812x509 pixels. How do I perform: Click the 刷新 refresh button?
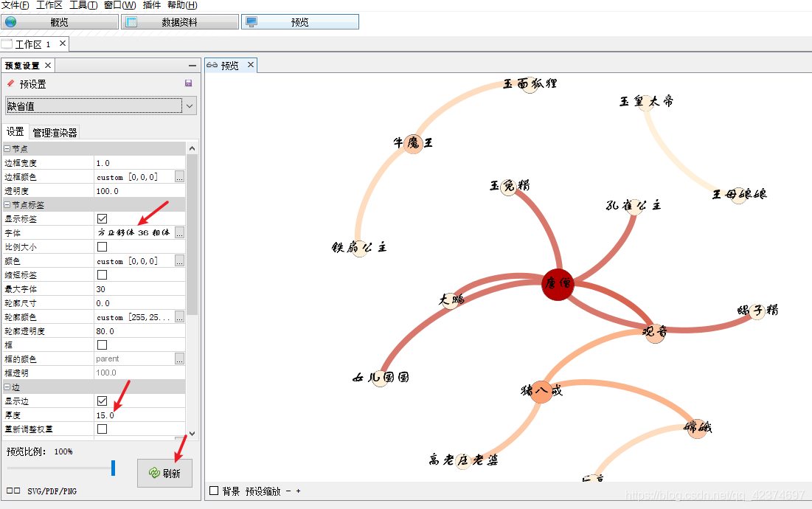(x=164, y=473)
